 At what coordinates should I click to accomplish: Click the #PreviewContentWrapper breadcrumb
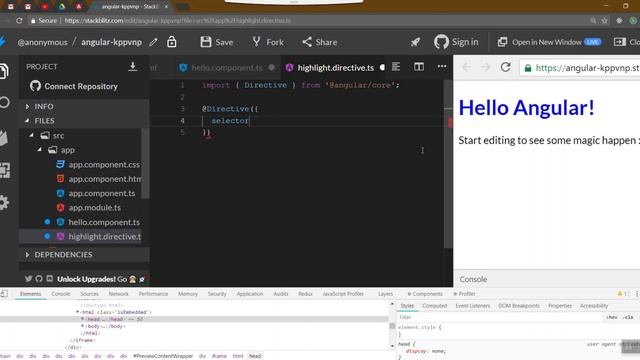(163, 356)
